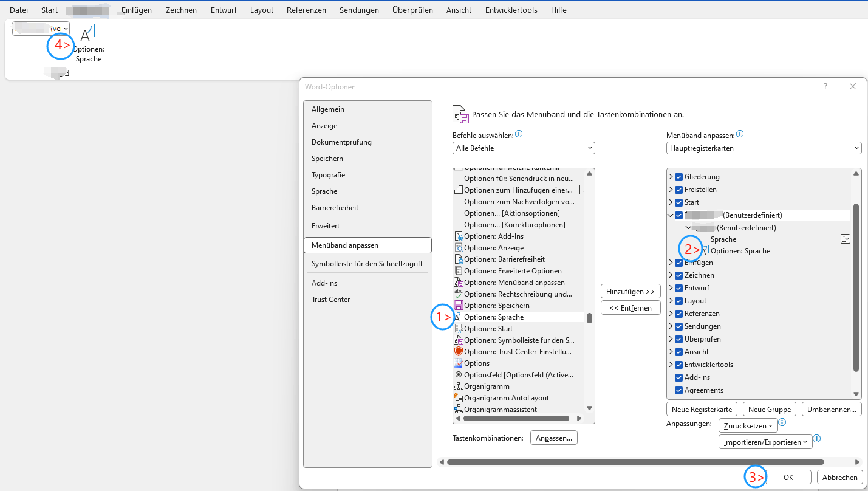Viewport: 868px width, 491px height.
Task: Click the Hinzufügen >> button
Action: point(630,292)
